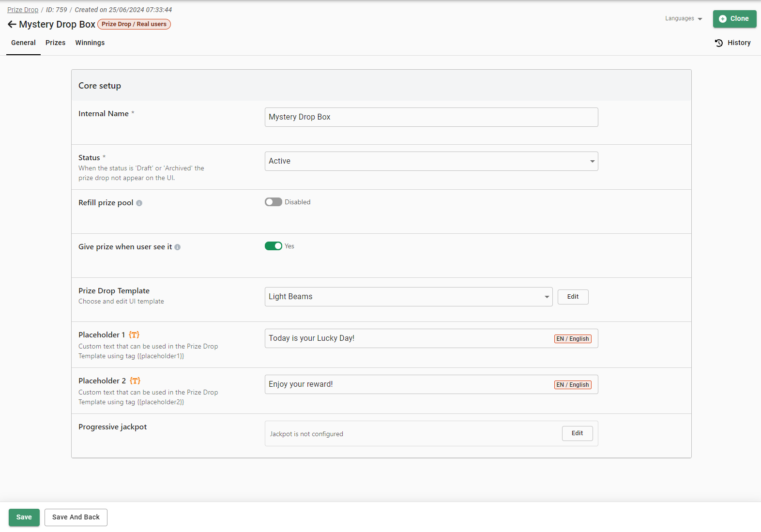
Task: Open the Status dropdown showing Active
Action: [x=431, y=161]
